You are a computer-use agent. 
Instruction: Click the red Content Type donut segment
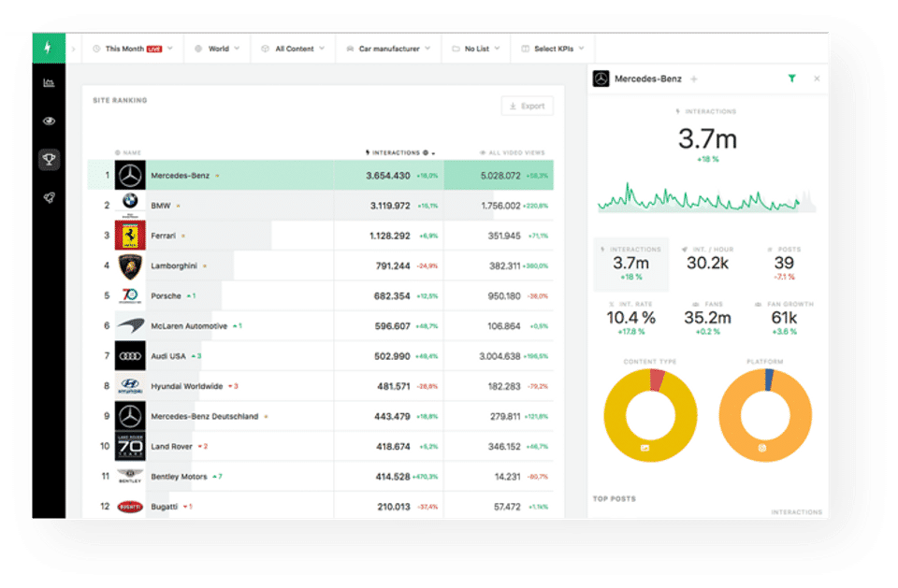pos(657,380)
